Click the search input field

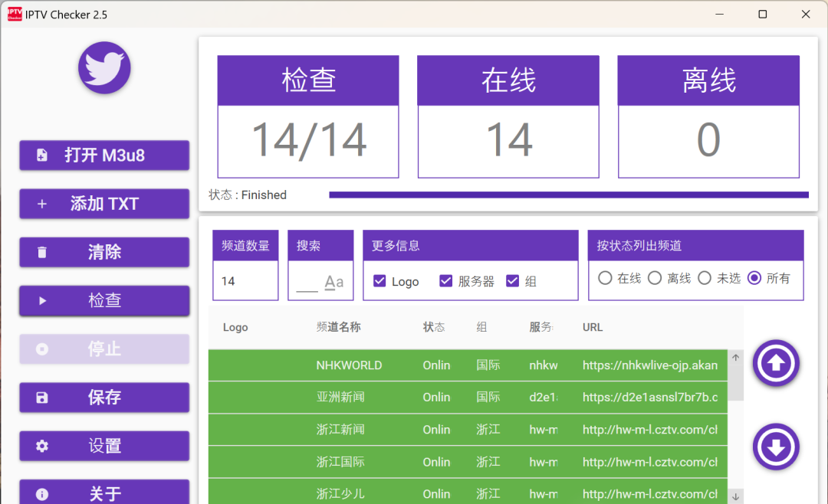coord(307,282)
